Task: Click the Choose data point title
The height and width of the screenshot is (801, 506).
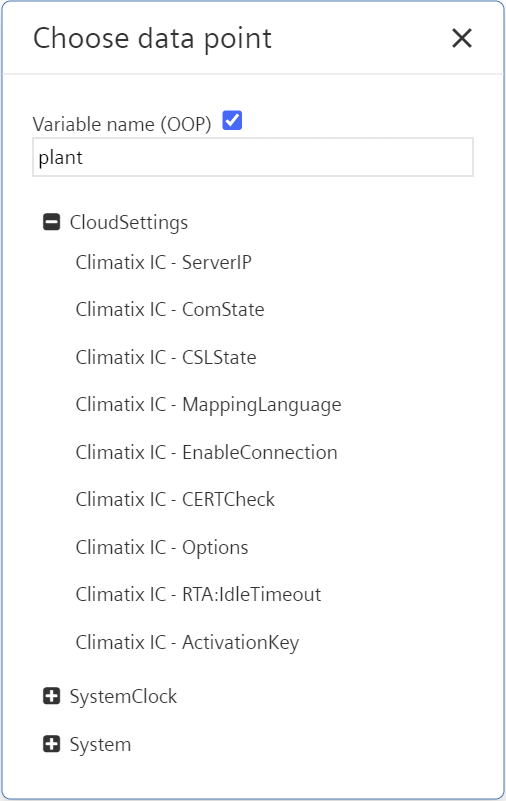Action: tap(152, 39)
